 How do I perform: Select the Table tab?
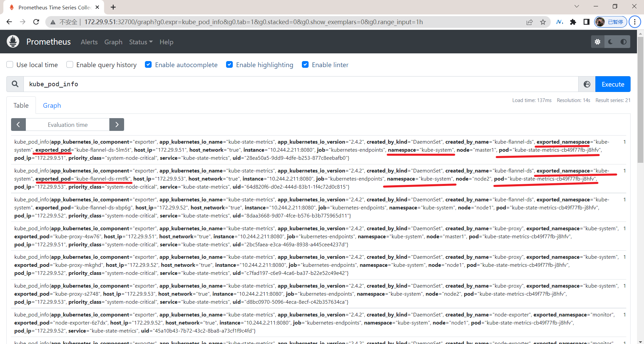coord(21,105)
